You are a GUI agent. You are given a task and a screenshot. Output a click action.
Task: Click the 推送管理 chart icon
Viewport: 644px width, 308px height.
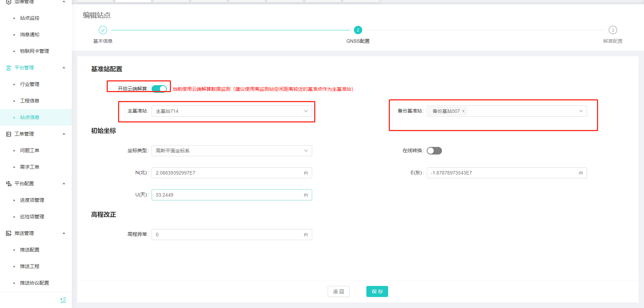pyautogui.click(x=9, y=234)
